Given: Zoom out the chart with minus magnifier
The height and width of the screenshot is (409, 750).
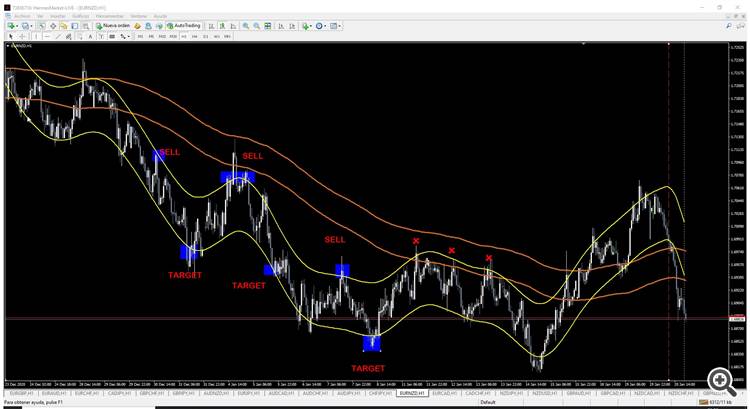Looking at the screenshot, I should tap(257, 26).
